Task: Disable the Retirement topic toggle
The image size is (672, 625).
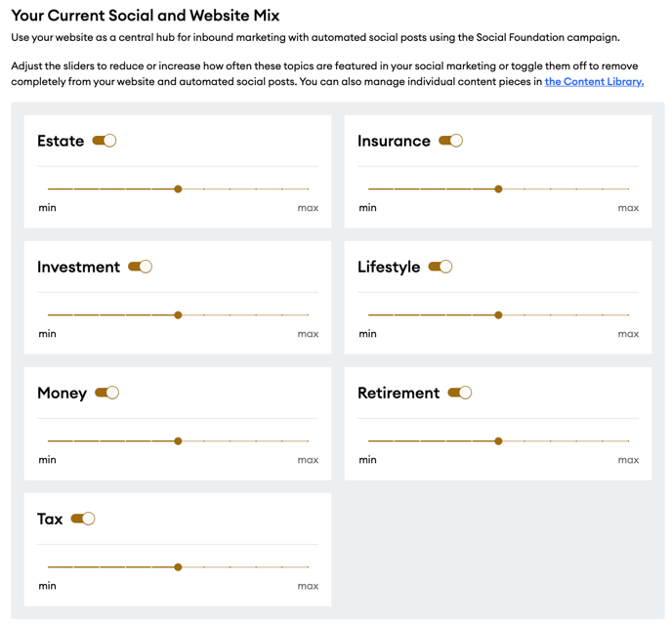Action: (460, 393)
